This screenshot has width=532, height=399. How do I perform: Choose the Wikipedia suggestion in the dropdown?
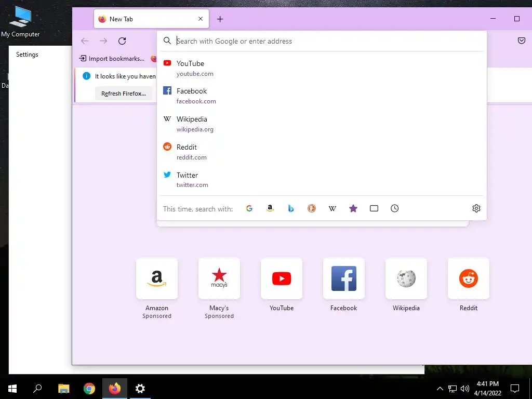click(x=322, y=124)
